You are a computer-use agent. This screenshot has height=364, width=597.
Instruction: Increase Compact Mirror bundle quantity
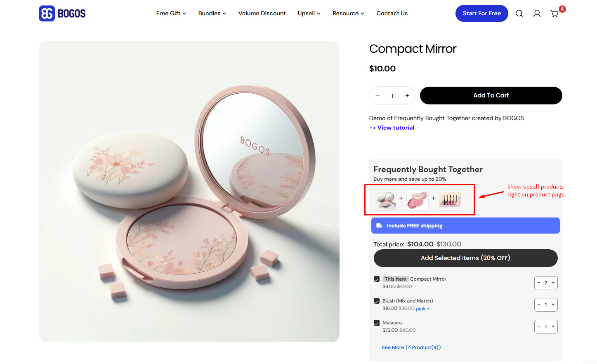click(553, 283)
